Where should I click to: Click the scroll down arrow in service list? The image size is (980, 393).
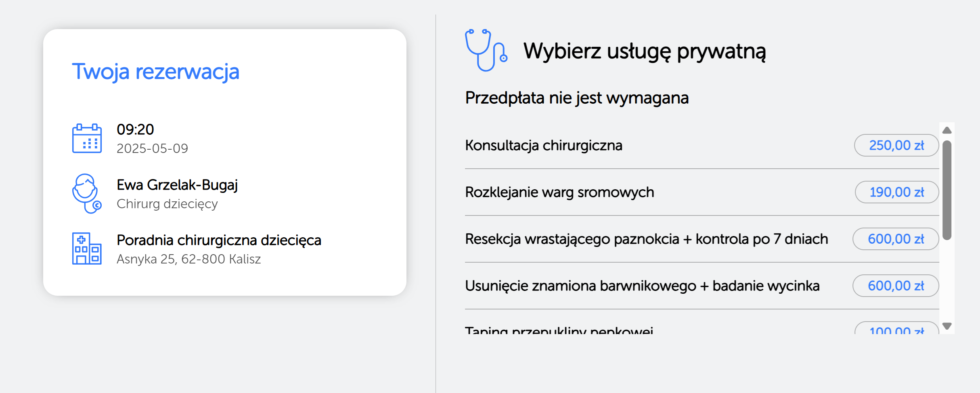pyautogui.click(x=947, y=326)
